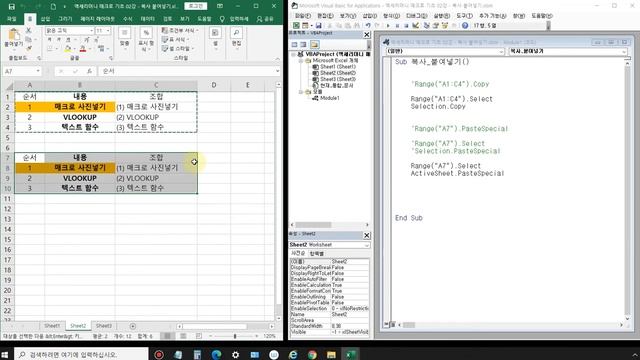
Task: Open the Excel Page Layout tab
Action: pos(97,19)
